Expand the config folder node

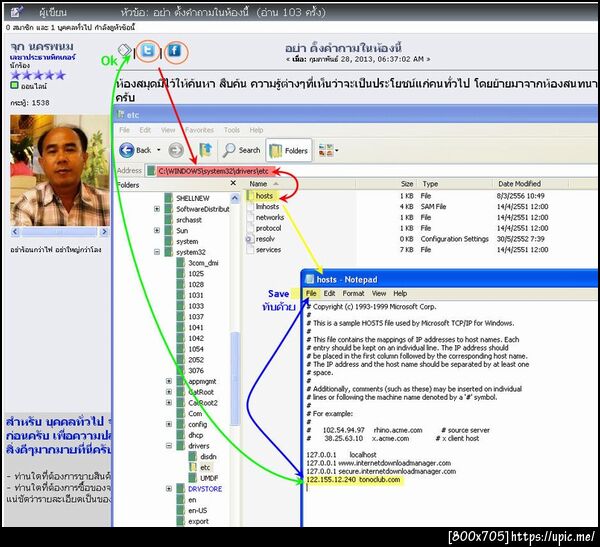tap(169, 424)
